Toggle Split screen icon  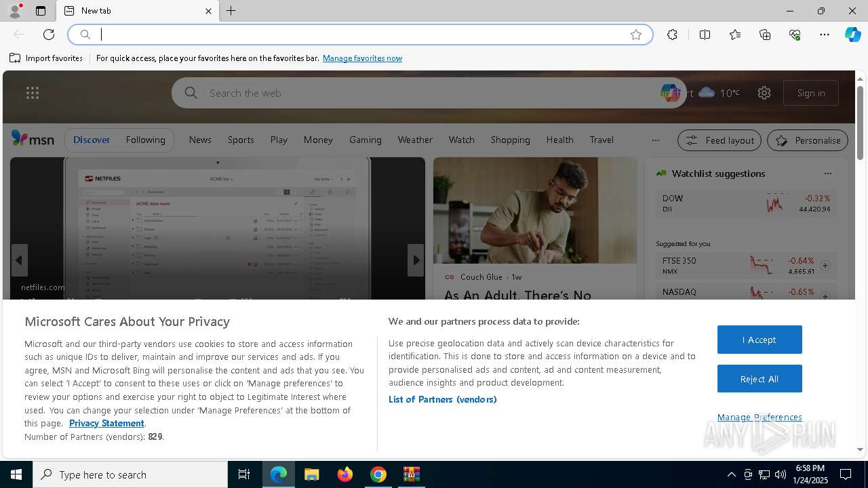(x=705, y=35)
